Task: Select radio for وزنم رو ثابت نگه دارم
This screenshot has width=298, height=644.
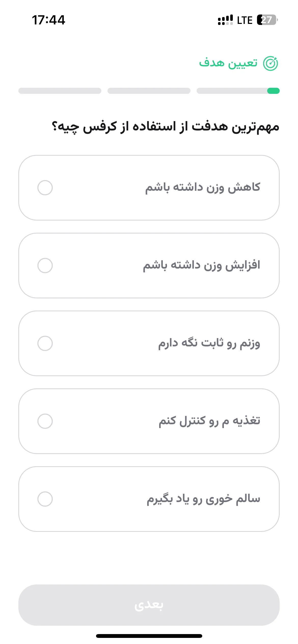Action: [45, 343]
